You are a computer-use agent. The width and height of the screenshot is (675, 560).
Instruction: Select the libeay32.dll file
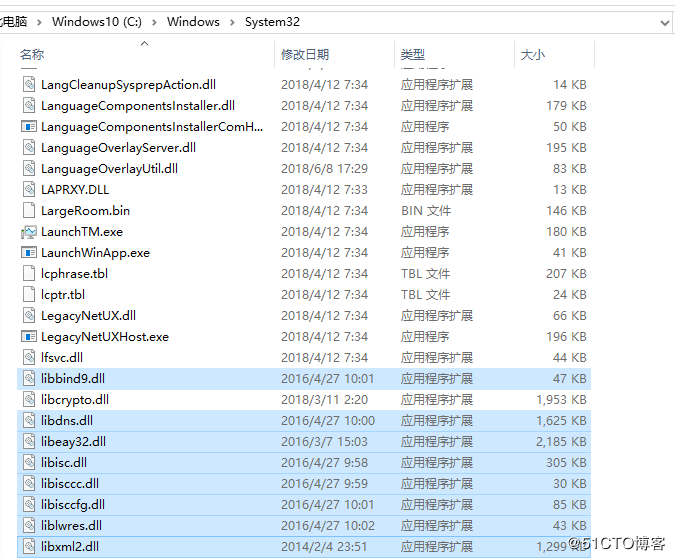tap(73, 442)
